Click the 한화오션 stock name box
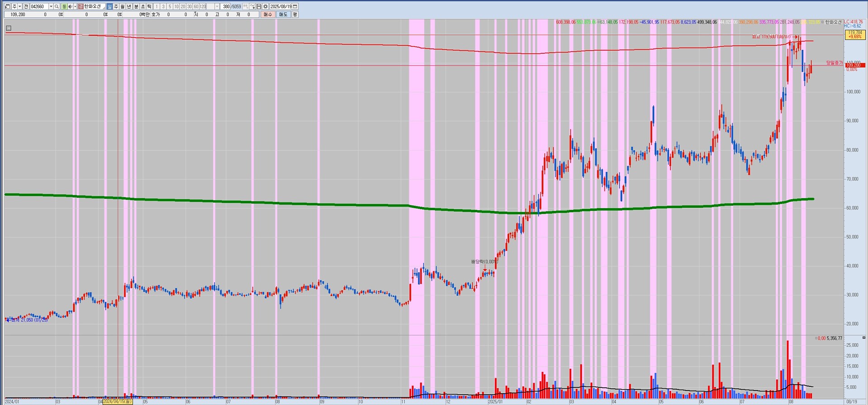The height and width of the screenshot is (405, 868). tap(94, 6)
